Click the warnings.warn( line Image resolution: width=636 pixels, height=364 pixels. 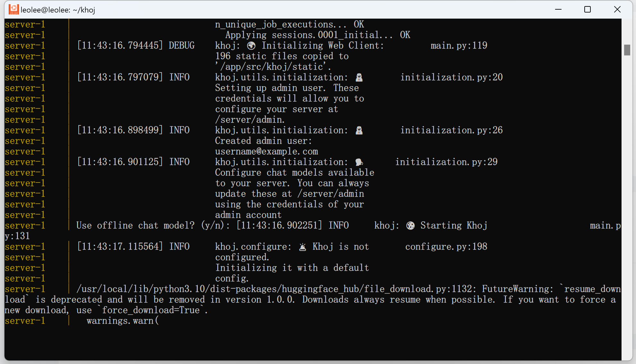pyautogui.click(x=123, y=321)
